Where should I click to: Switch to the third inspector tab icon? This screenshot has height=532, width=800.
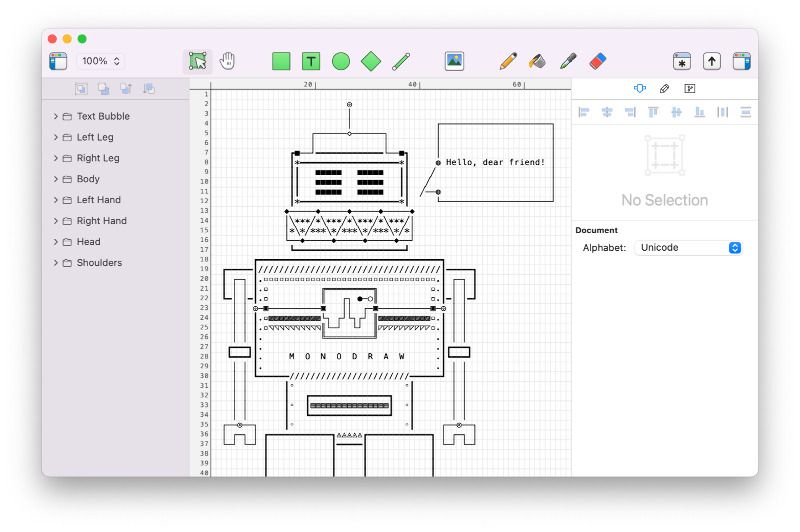(689, 89)
